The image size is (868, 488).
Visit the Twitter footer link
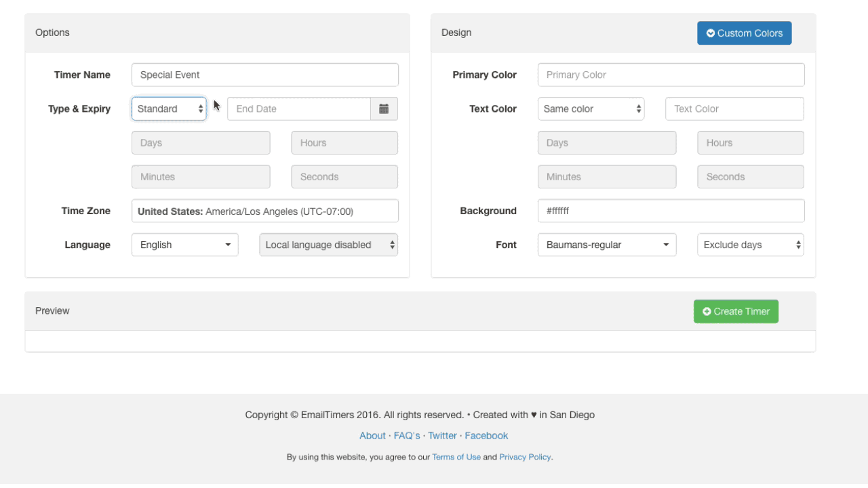442,436
